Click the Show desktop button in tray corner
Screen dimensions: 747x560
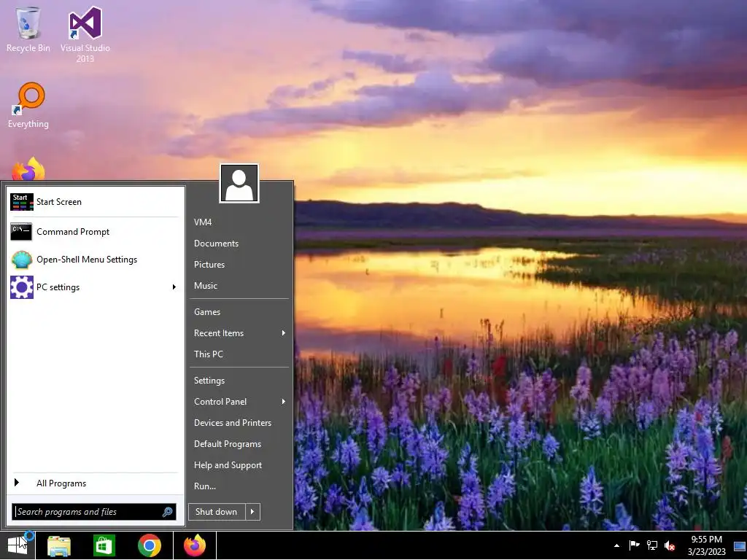740,545
